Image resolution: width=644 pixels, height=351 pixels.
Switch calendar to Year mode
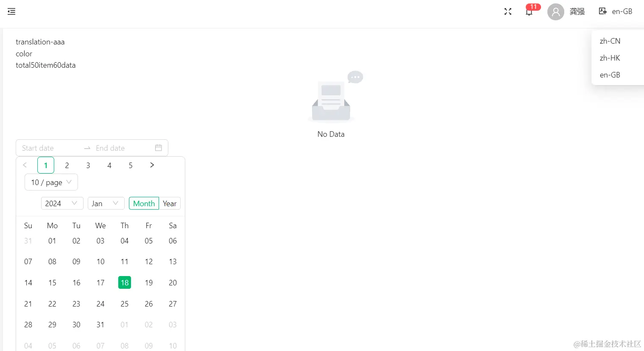[170, 203]
